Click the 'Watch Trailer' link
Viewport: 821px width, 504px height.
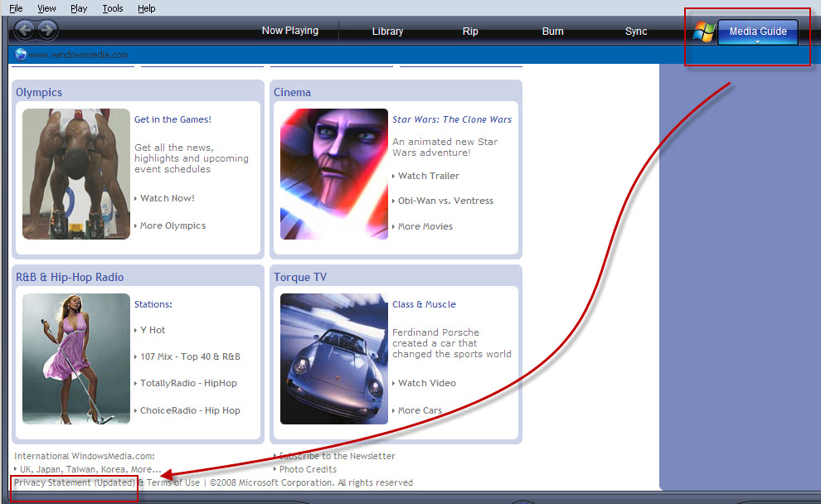[428, 176]
